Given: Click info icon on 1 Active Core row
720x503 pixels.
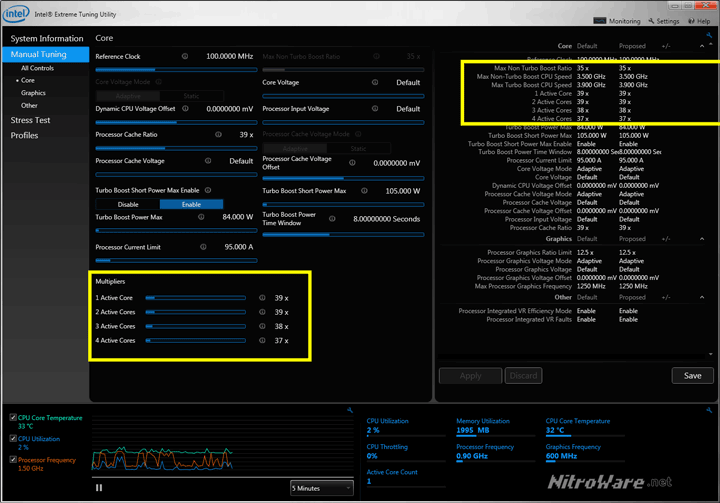Looking at the screenshot, I should 262,298.
